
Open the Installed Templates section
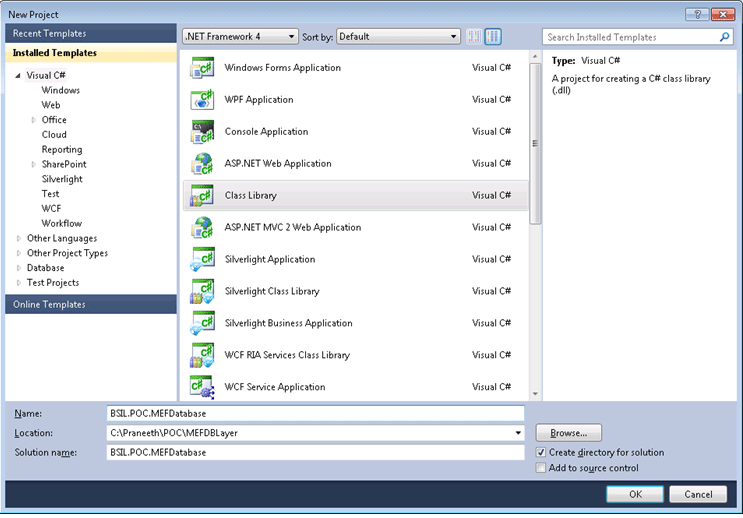pos(91,53)
